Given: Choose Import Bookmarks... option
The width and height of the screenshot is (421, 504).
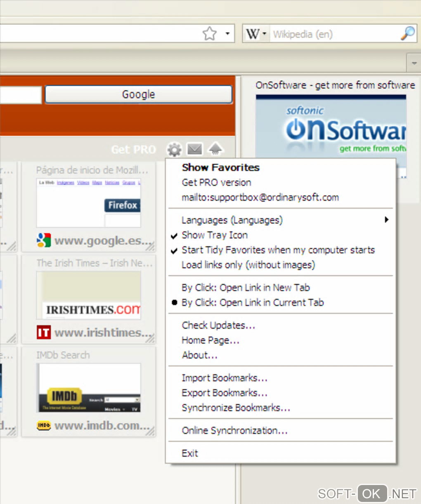Looking at the screenshot, I should click(281, 377).
